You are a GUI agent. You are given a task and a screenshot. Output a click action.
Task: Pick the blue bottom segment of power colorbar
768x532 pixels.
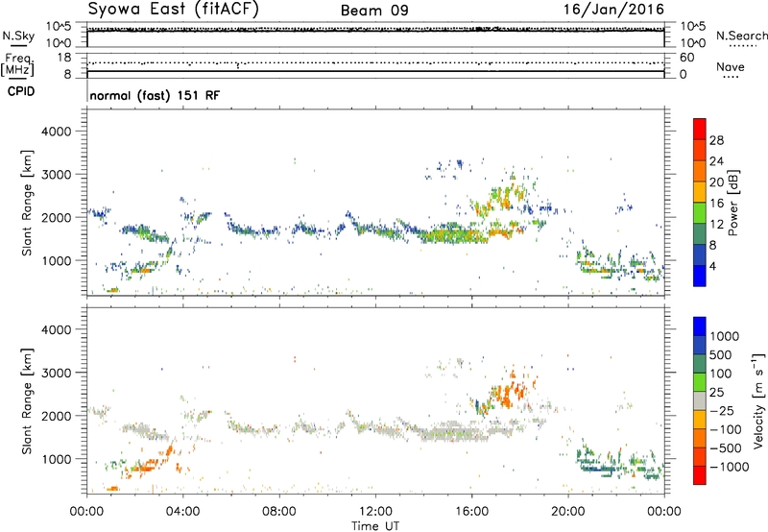coord(700,276)
